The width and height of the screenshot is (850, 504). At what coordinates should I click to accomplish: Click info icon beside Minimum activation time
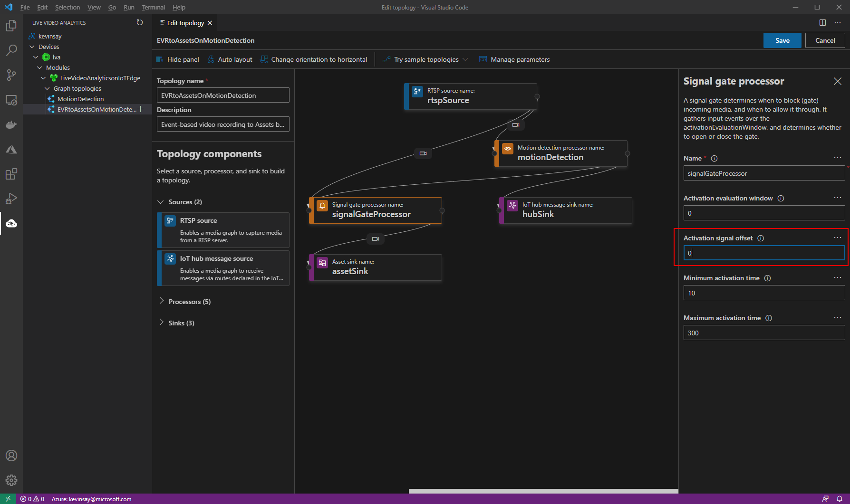[767, 278]
